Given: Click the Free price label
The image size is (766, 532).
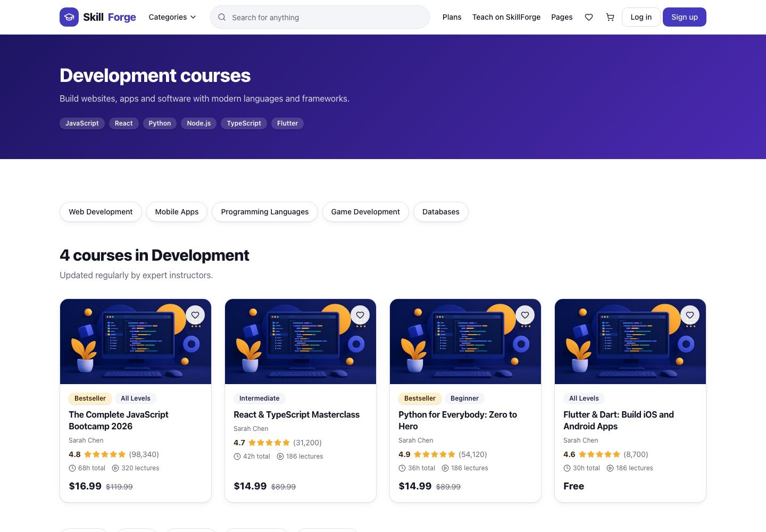Looking at the screenshot, I should click(x=573, y=486).
